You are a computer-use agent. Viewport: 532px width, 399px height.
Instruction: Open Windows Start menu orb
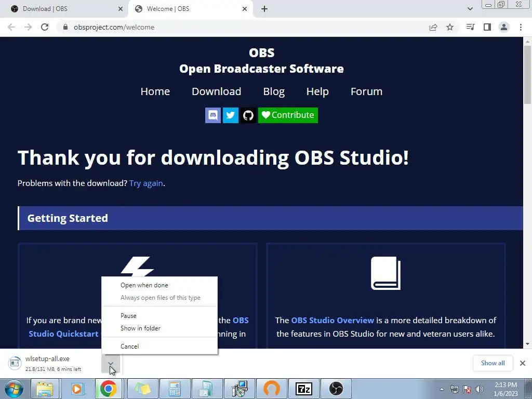[14, 389]
